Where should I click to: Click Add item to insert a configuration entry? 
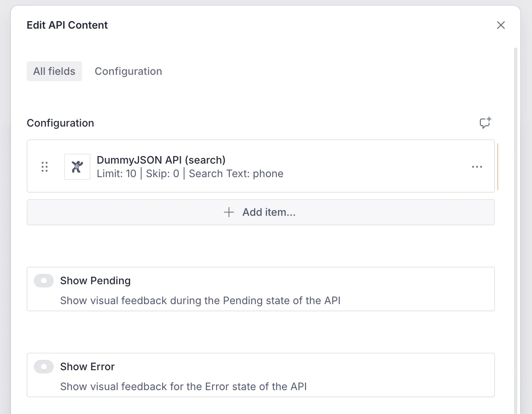point(260,212)
